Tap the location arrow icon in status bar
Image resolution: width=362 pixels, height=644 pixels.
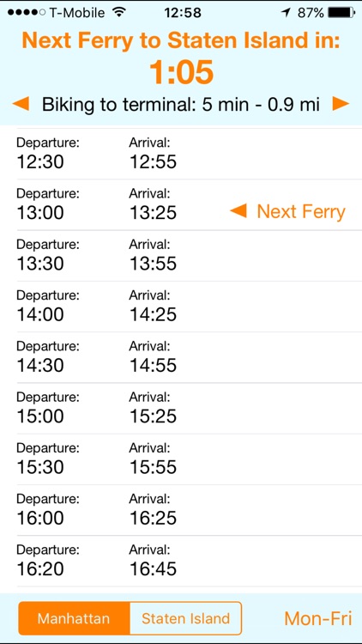click(x=286, y=13)
